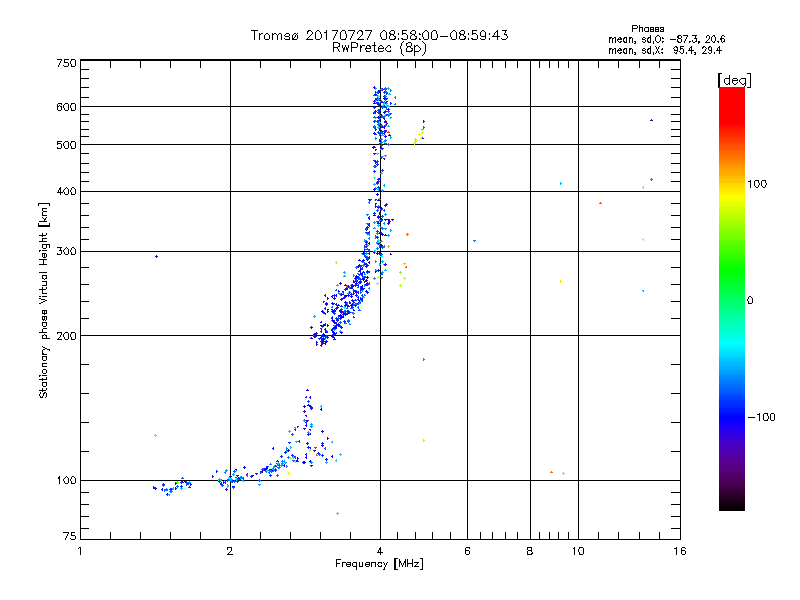
Task: Click x-axis tick label '4'
Action: [x=380, y=551]
